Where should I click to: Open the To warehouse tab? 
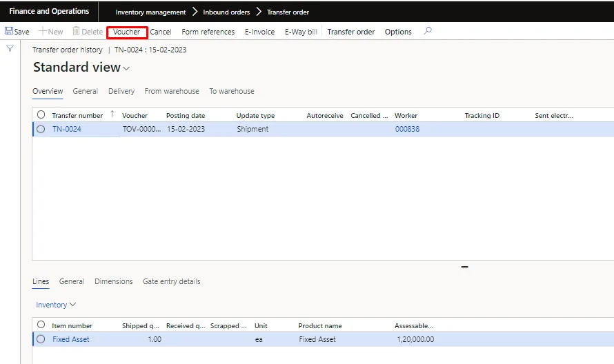click(x=231, y=91)
